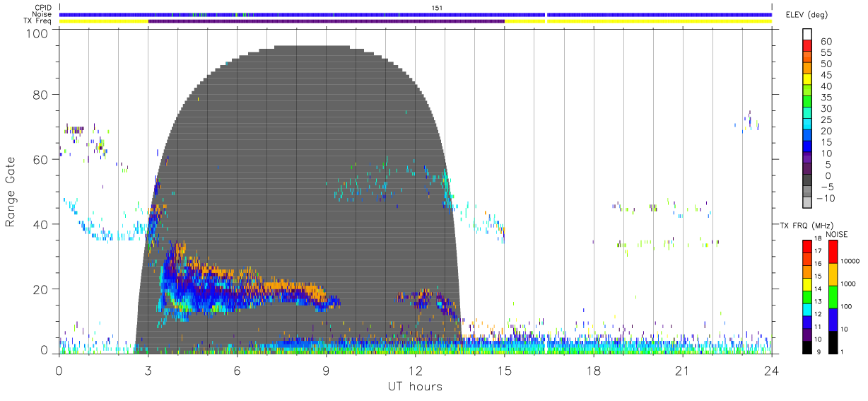
Task: Click the UT hours tick label 15
Action: (505, 371)
